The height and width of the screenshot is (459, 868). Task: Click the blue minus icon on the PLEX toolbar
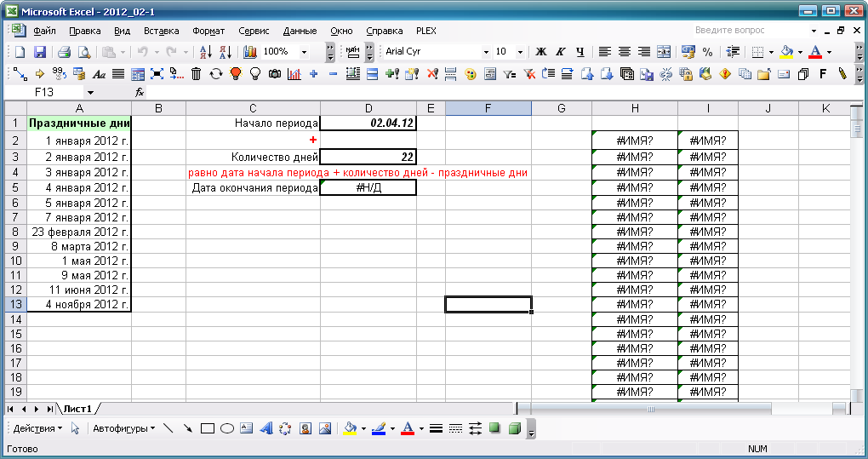point(333,73)
